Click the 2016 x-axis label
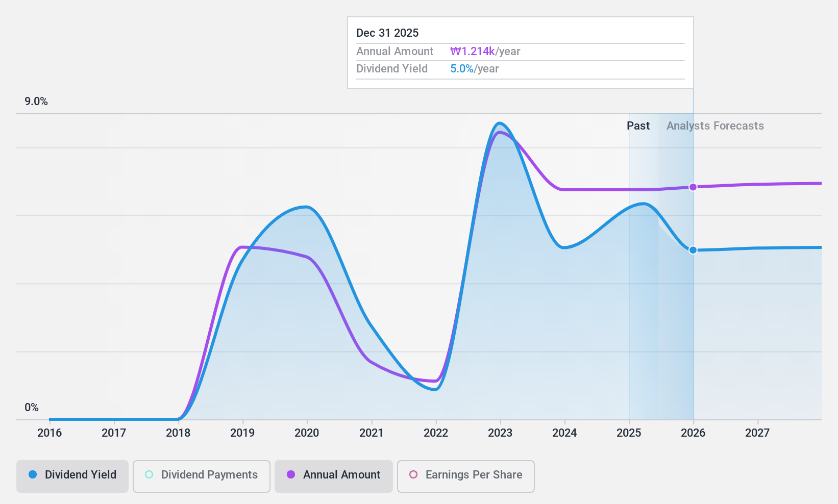The width and height of the screenshot is (838, 504). click(50, 433)
